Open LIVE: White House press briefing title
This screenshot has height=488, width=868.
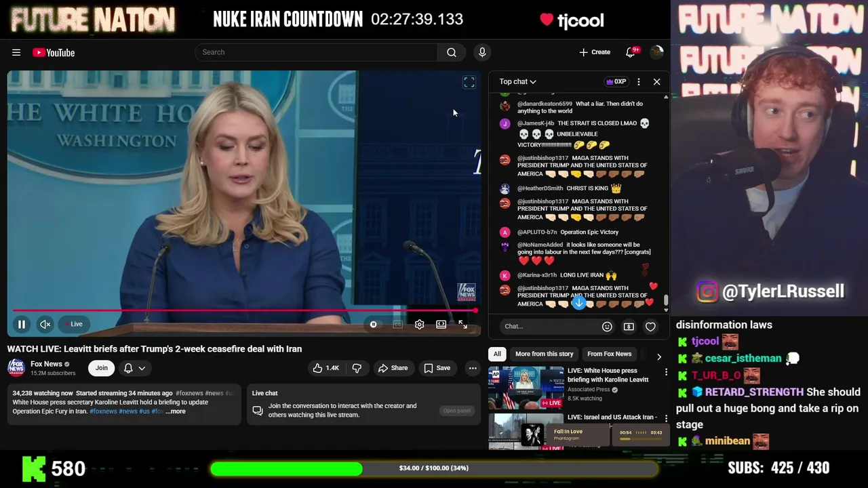pos(608,375)
